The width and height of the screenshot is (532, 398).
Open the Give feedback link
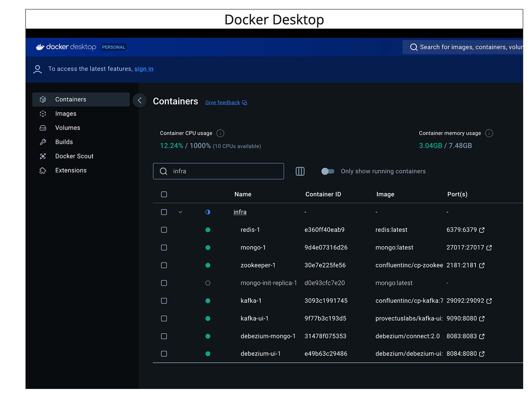[x=223, y=103]
